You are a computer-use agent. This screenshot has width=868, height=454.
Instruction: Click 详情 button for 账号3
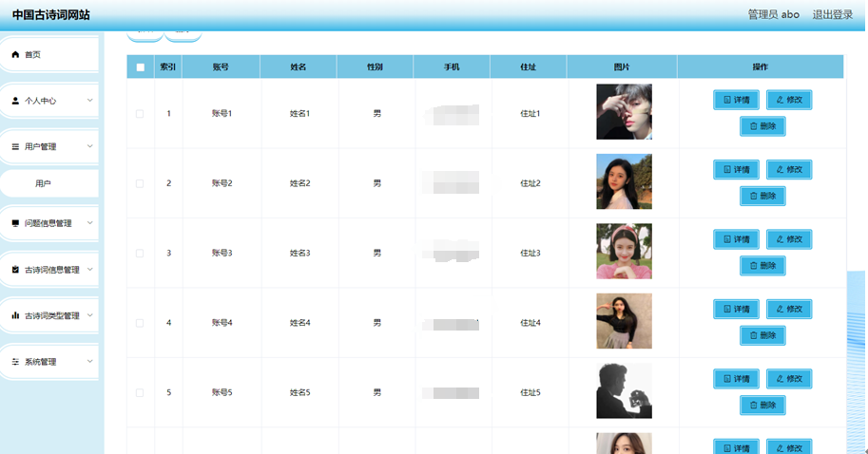pyautogui.click(x=736, y=239)
